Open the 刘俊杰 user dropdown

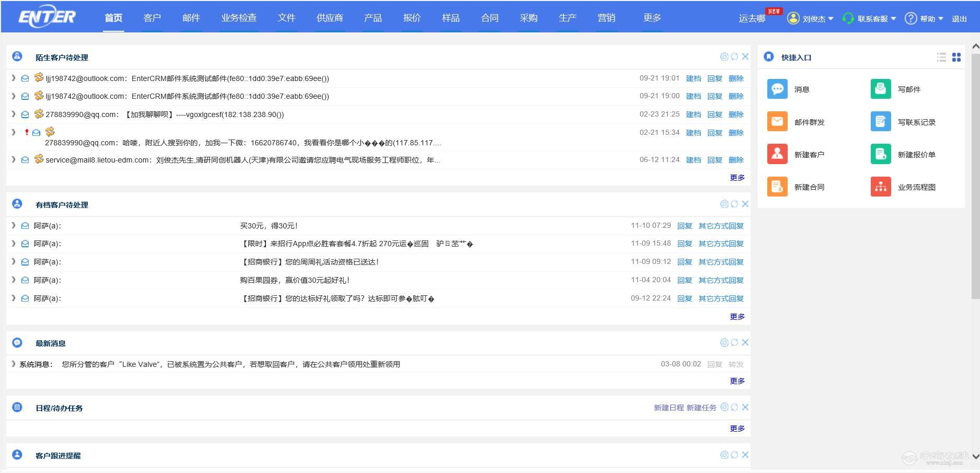pos(810,18)
